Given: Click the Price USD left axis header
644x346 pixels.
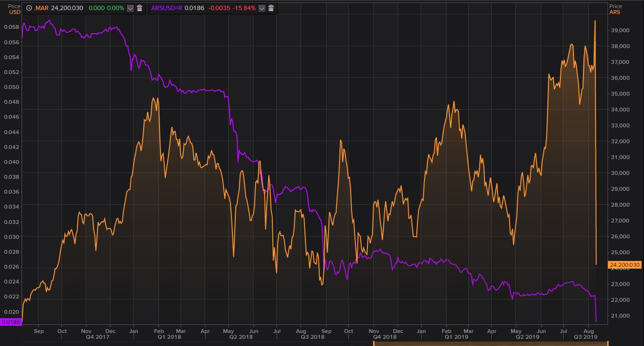Looking at the screenshot, I should coord(14,9).
